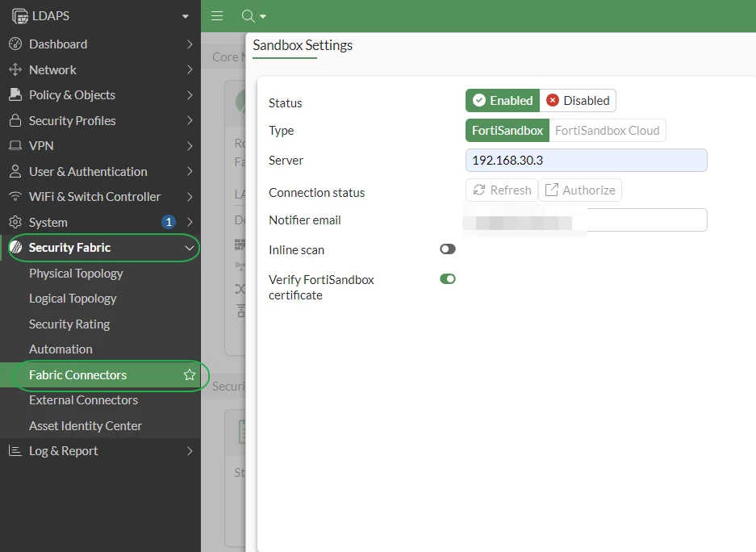
Task: Click the Policy & Objects icon
Action: pos(15,94)
